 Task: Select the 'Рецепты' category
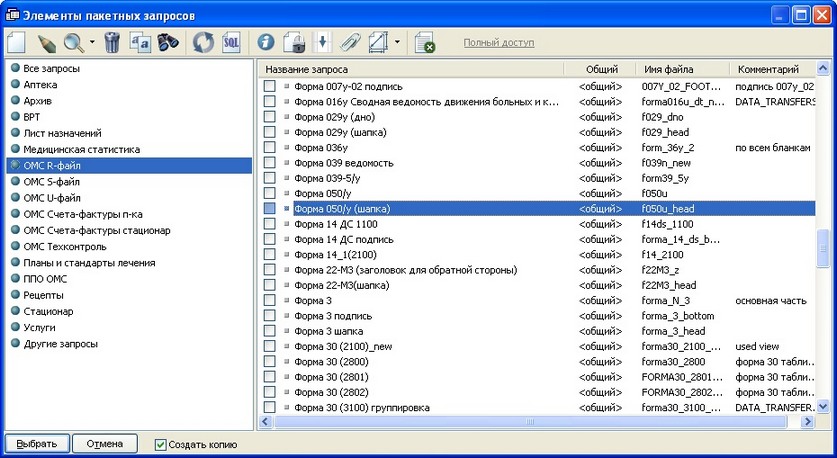pyautogui.click(x=43, y=295)
